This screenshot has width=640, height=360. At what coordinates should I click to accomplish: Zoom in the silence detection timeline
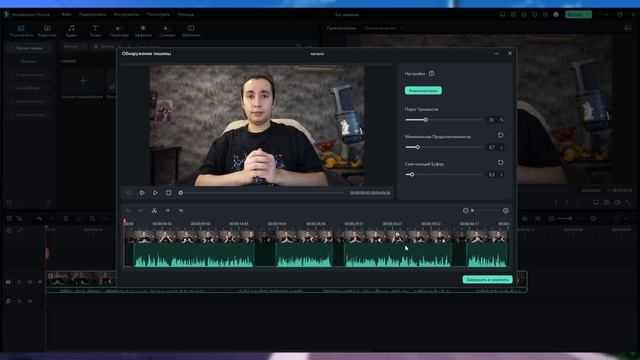pos(506,211)
